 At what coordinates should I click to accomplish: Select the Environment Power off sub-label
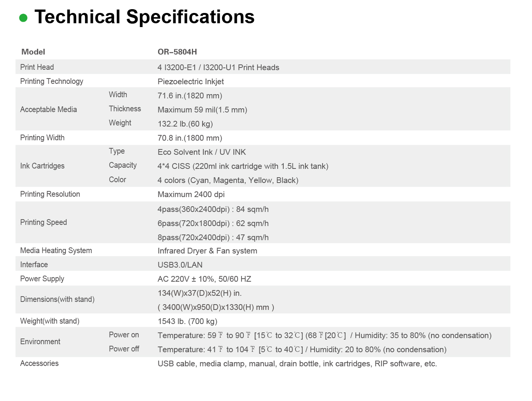tap(124, 349)
